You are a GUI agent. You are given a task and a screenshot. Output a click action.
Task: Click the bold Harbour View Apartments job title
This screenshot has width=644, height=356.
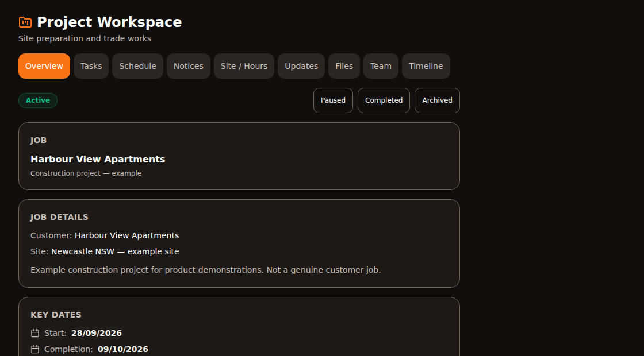(x=98, y=159)
